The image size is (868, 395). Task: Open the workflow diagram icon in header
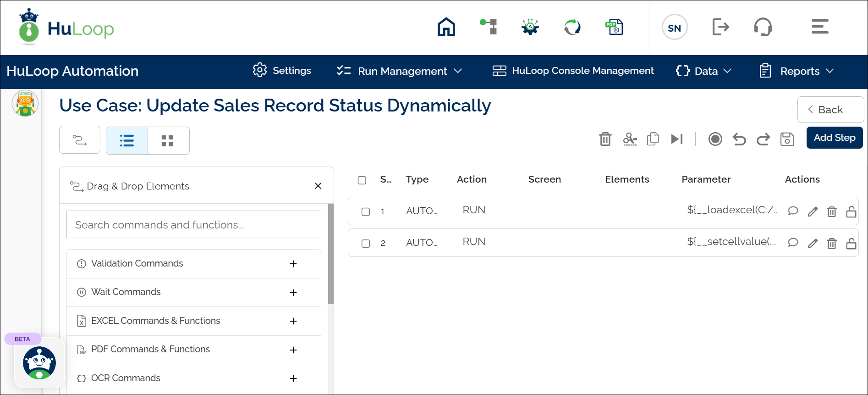489,27
